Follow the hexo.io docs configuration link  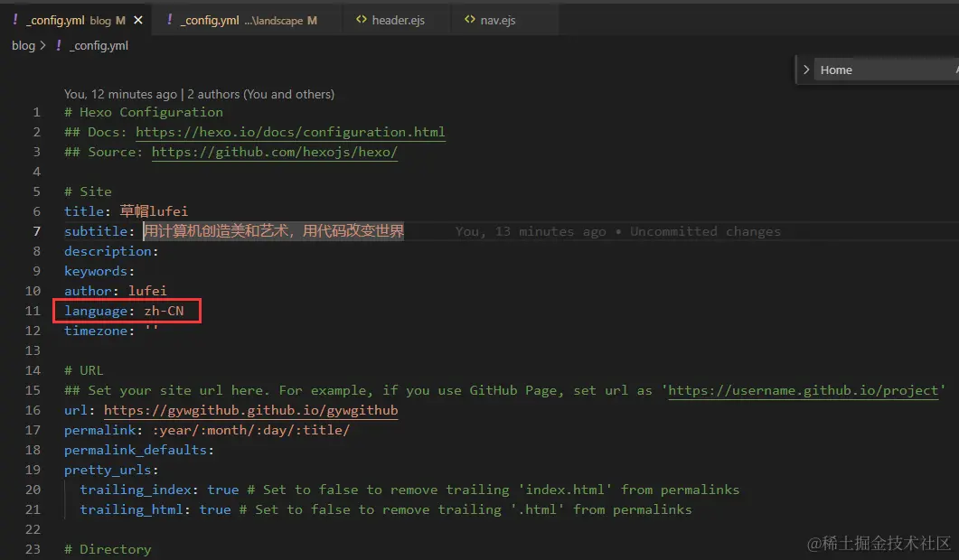click(x=290, y=132)
